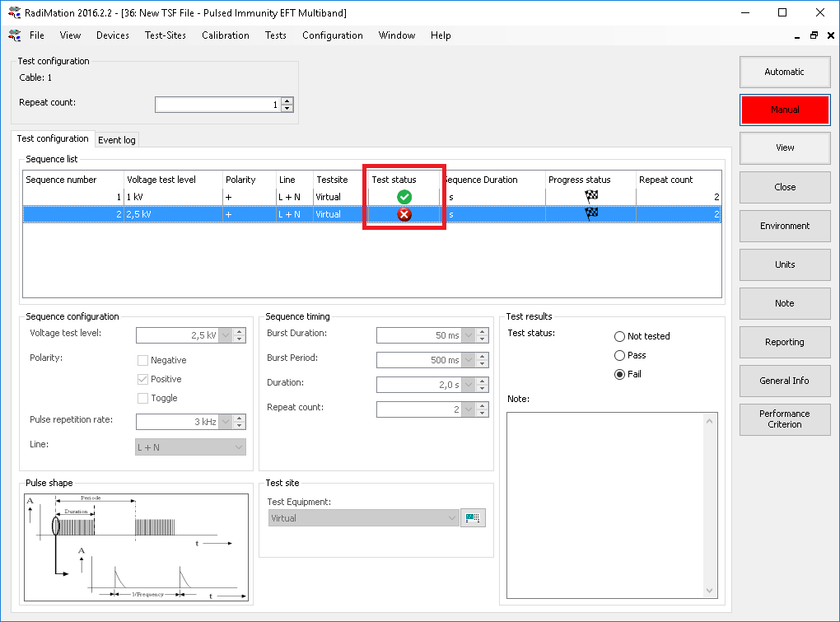Open the Window menu
This screenshot has width=840, height=622.
(396, 35)
